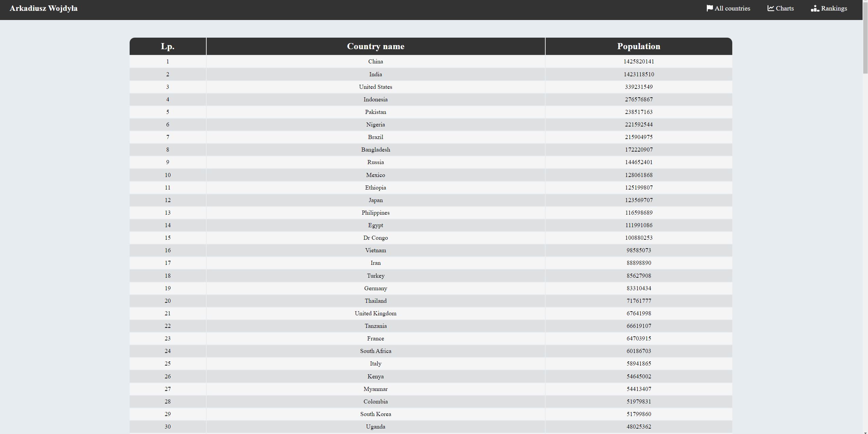The height and width of the screenshot is (434, 868).
Task: Open the All countries page
Action: pyautogui.click(x=732, y=8)
